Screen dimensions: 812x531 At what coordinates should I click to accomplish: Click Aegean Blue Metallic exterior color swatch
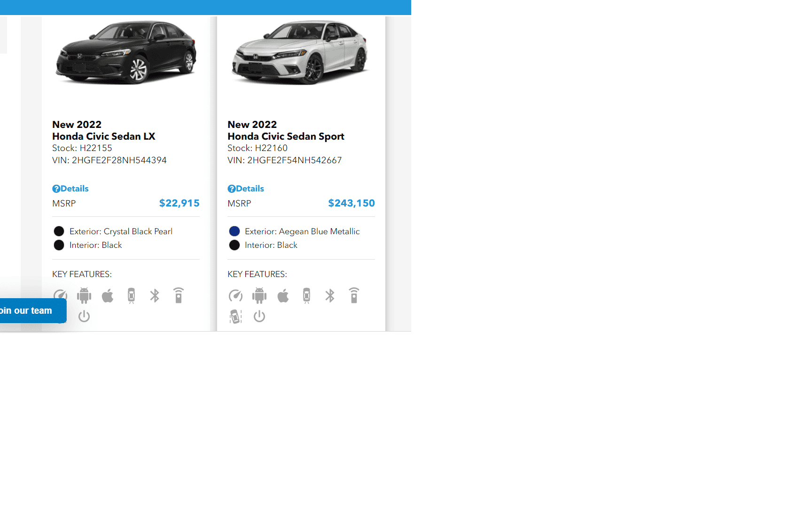(234, 231)
